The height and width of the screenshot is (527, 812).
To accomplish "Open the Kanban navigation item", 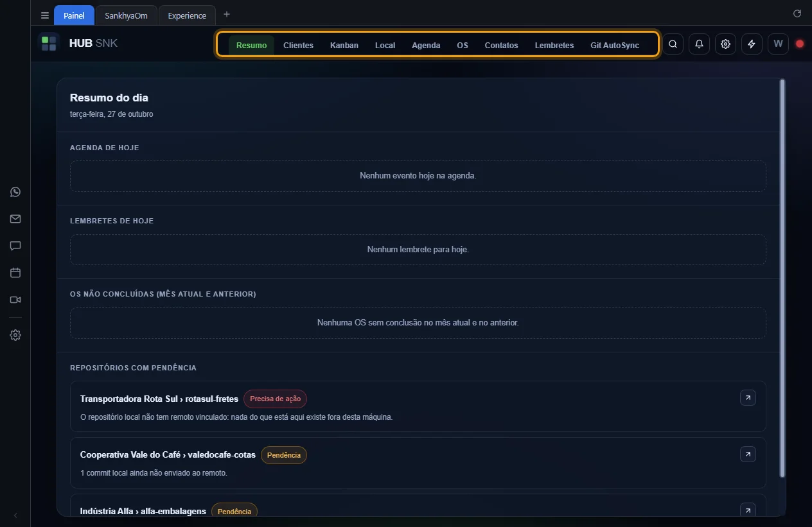I will (x=344, y=45).
